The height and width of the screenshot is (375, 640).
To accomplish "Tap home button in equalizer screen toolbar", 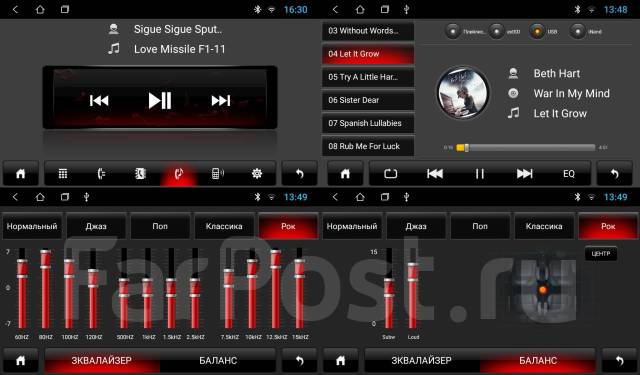I will point(20,360).
